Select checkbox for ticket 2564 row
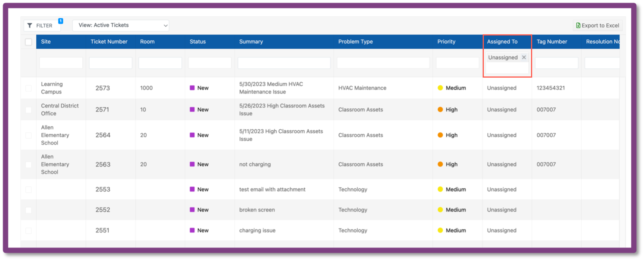The image size is (644, 261). tap(29, 135)
